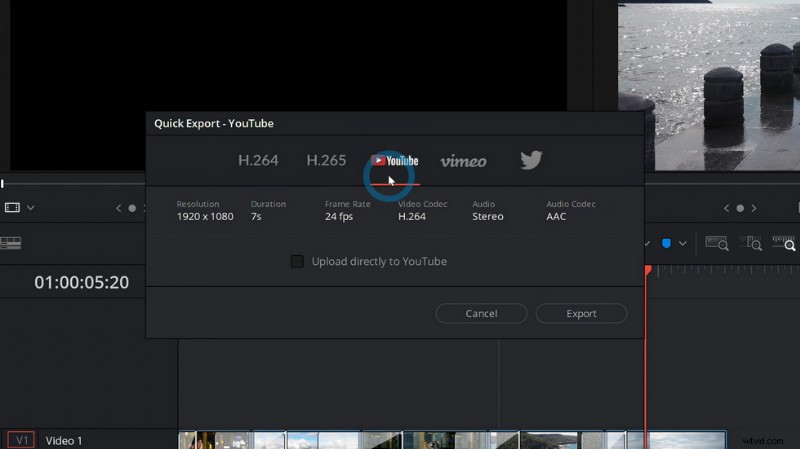This screenshot has width=800, height=449.
Task: Click the center dot between right viewer arrows
Action: coord(740,208)
